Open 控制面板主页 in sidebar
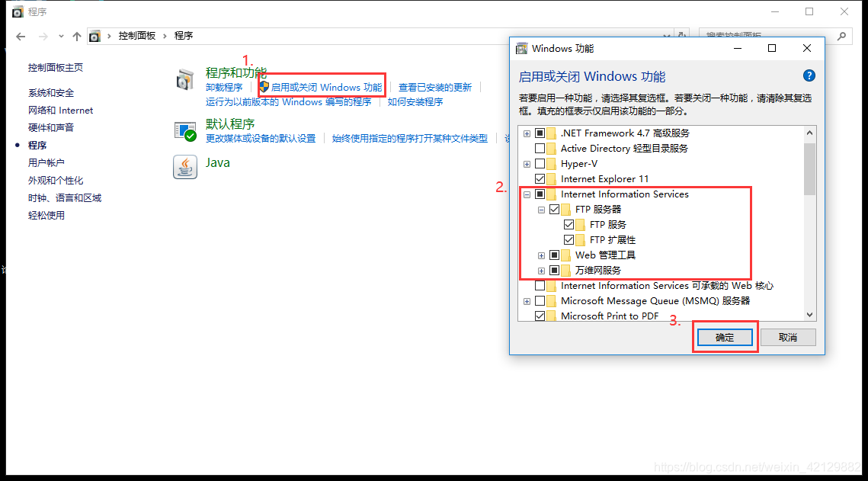Screen dimensions: 868x481 point(56,68)
